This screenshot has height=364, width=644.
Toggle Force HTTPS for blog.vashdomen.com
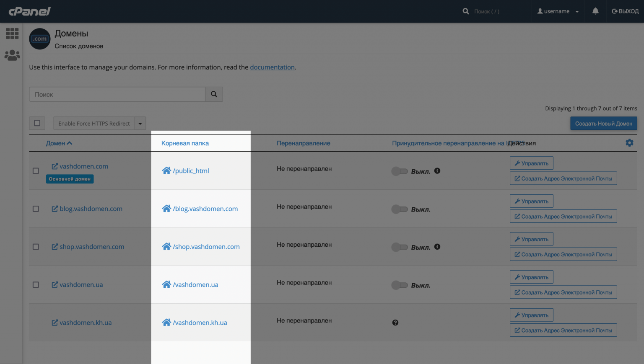coord(400,209)
